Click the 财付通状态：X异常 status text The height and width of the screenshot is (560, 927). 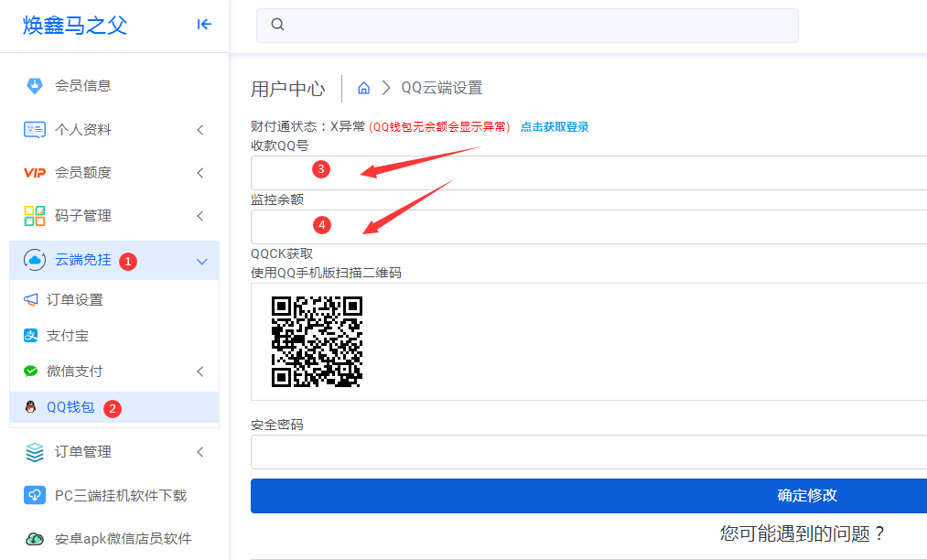[x=308, y=126]
